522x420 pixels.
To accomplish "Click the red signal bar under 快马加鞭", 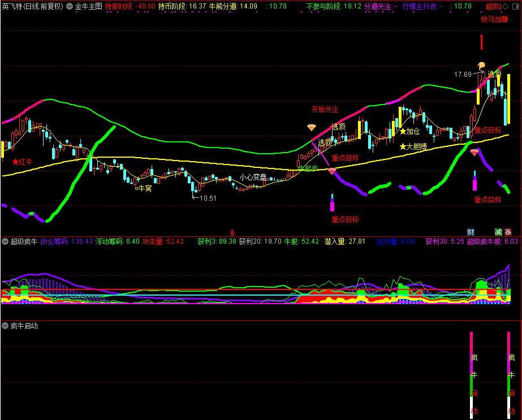I will (x=481, y=42).
